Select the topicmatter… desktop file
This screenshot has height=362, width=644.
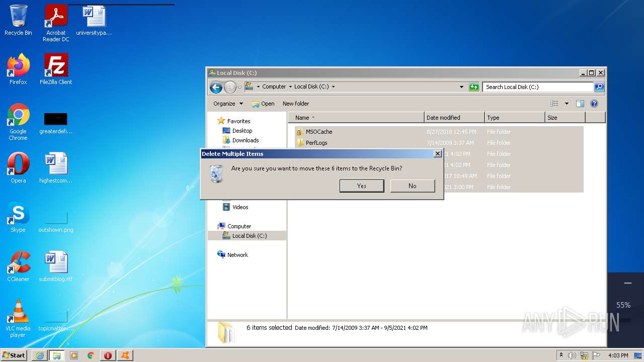coord(56,320)
